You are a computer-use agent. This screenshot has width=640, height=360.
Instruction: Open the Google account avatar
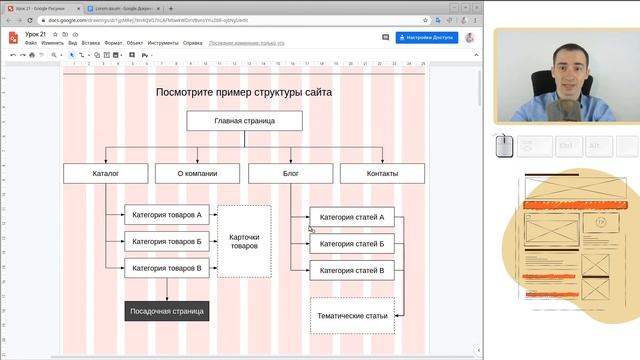470,38
